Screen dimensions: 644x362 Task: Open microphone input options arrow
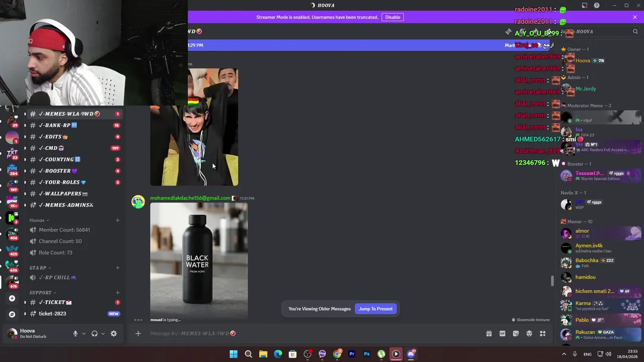(x=84, y=333)
